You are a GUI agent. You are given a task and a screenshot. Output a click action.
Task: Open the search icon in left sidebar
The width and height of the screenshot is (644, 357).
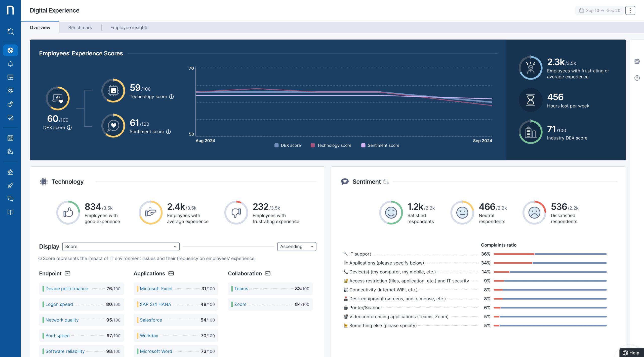point(10,31)
